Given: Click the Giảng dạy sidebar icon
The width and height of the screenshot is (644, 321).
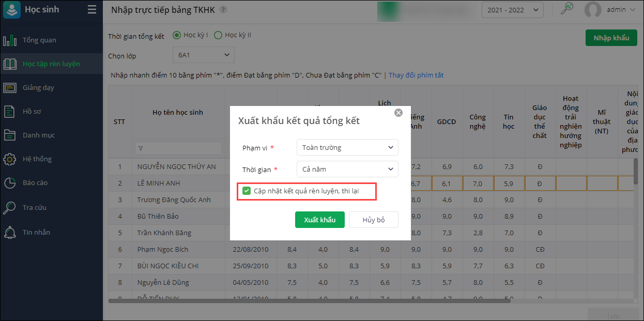Looking at the screenshot, I should coord(10,88).
